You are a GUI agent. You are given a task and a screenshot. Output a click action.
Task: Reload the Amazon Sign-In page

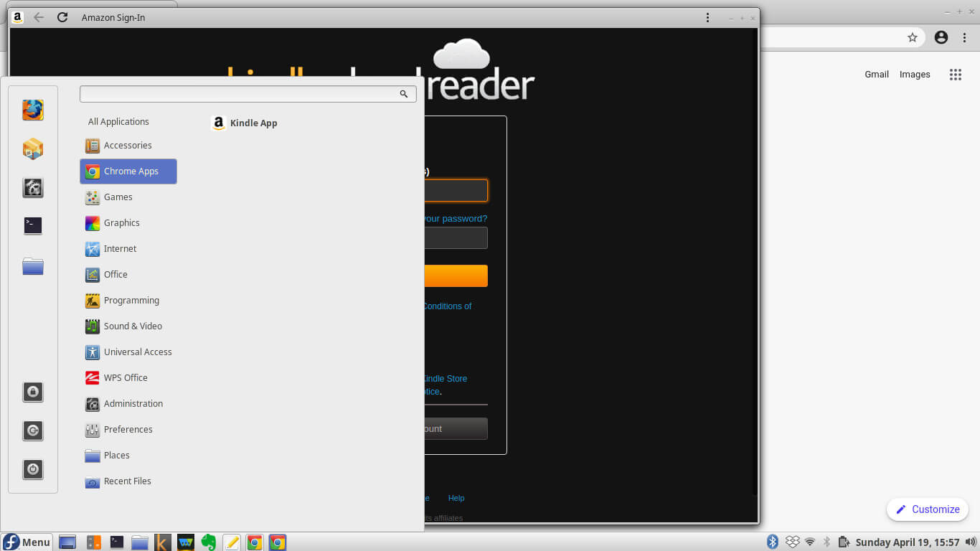62,17
